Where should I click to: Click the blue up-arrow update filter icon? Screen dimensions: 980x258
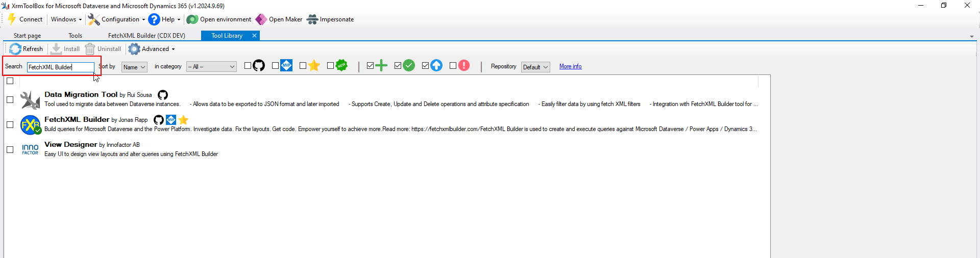tap(436, 66)
